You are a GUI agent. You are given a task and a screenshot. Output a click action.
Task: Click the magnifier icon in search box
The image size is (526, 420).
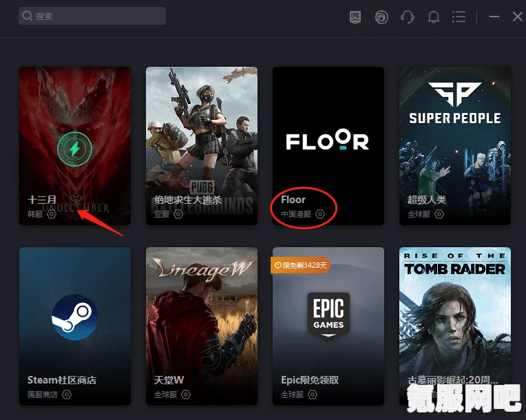[x=27, y=16]
